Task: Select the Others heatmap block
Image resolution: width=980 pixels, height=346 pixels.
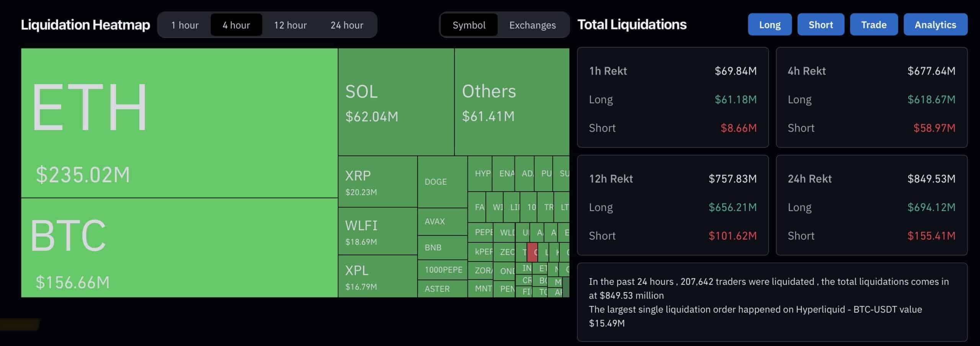Action: click(511, 102)
